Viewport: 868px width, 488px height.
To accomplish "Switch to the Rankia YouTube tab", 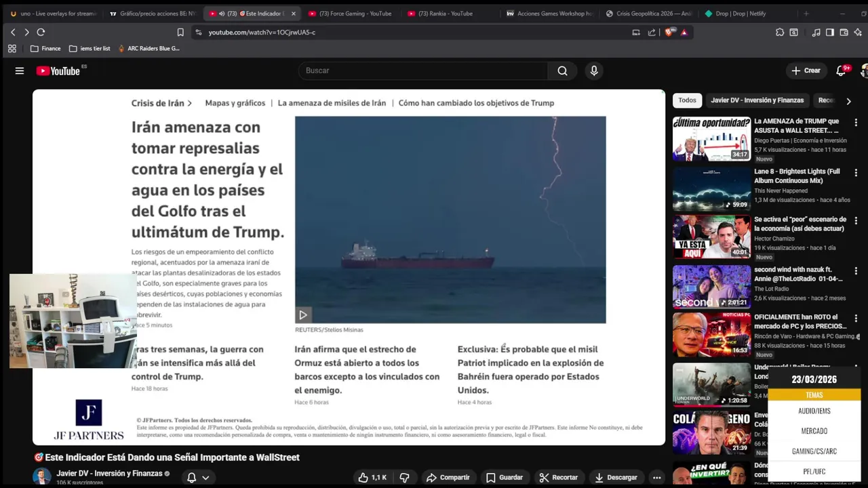I will [x=446, y=14].
